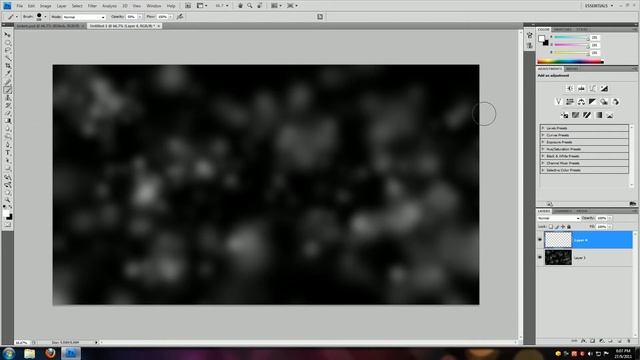Switch to the Masks tab
The width and height of the screenshot is (640, 360).
coord(572,69)
